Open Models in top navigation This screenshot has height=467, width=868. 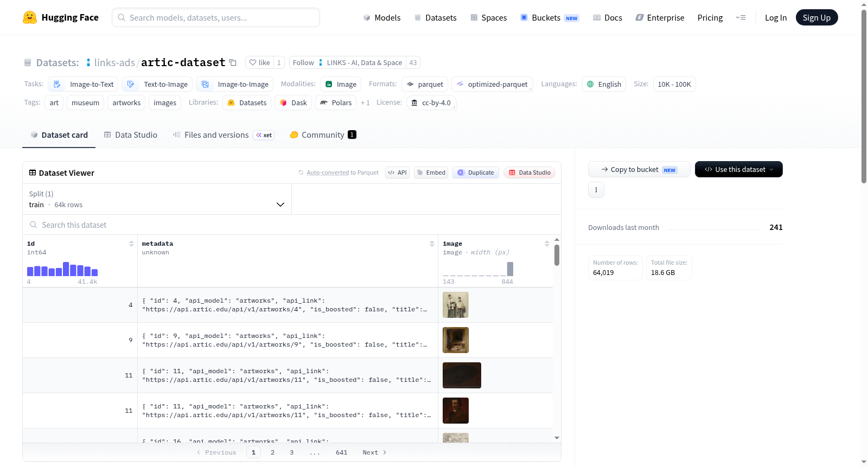(382, 17)
